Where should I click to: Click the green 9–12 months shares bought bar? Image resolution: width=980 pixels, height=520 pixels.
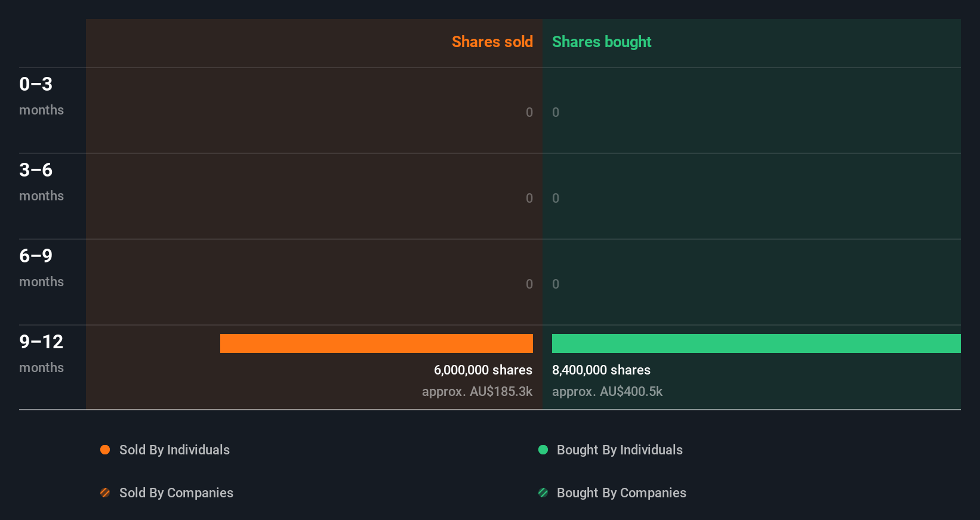pos(756,343)
